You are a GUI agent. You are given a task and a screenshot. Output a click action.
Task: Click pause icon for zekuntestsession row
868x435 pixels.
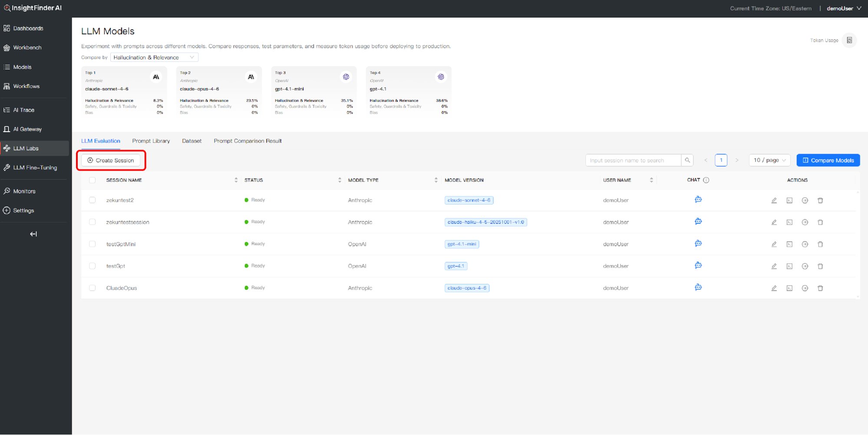pos(804,222)
